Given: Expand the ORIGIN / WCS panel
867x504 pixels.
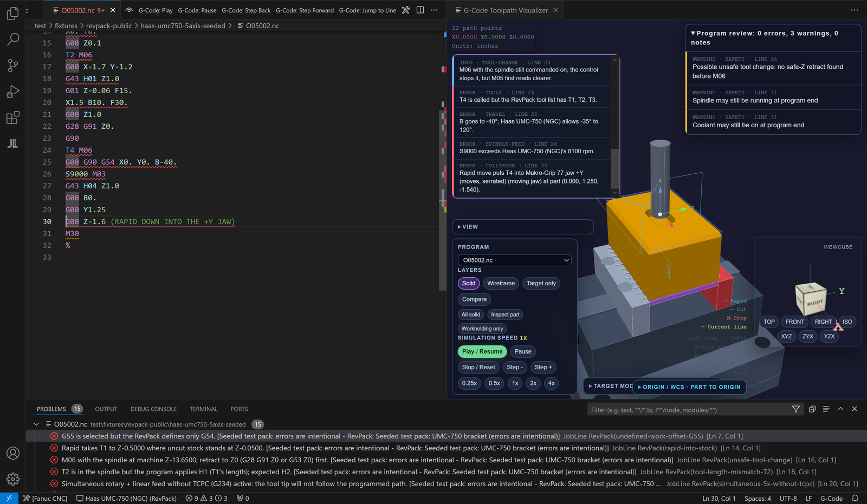Looking at the screenshot, I should [x=689, y=387].
